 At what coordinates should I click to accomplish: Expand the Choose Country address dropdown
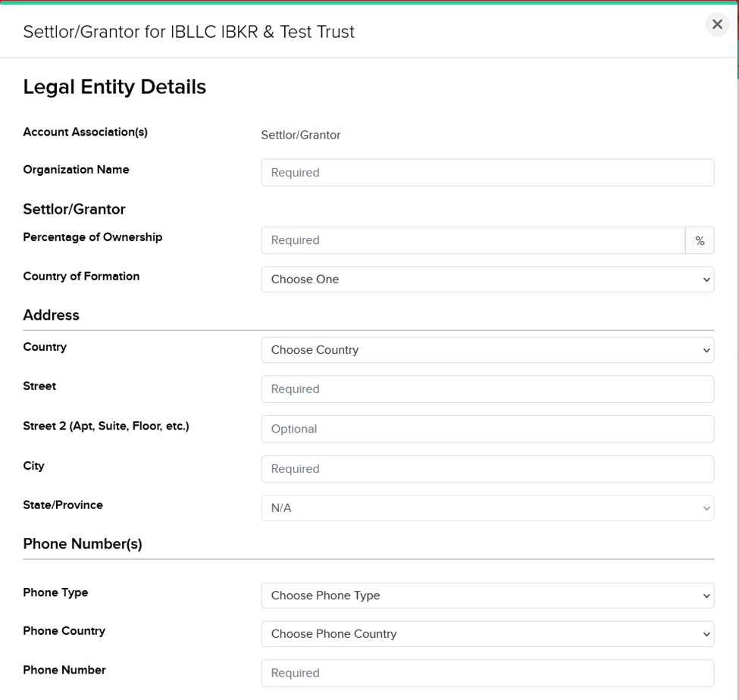point(487,350)
